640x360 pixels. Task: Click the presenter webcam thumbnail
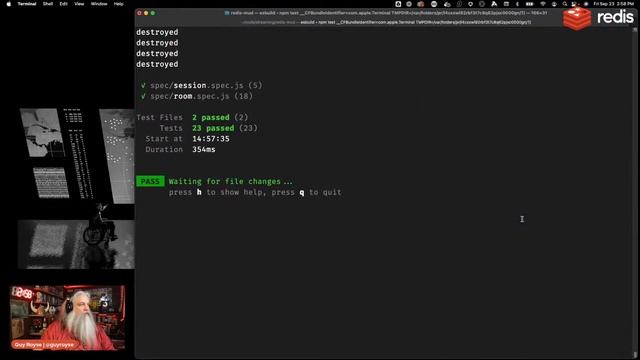(67, 318)
